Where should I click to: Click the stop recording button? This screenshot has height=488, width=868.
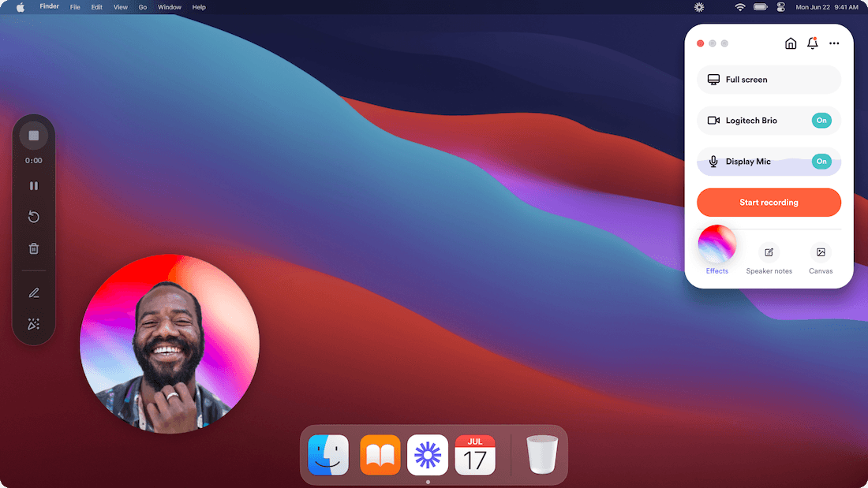pyautogui.click(x=34, y=136)
